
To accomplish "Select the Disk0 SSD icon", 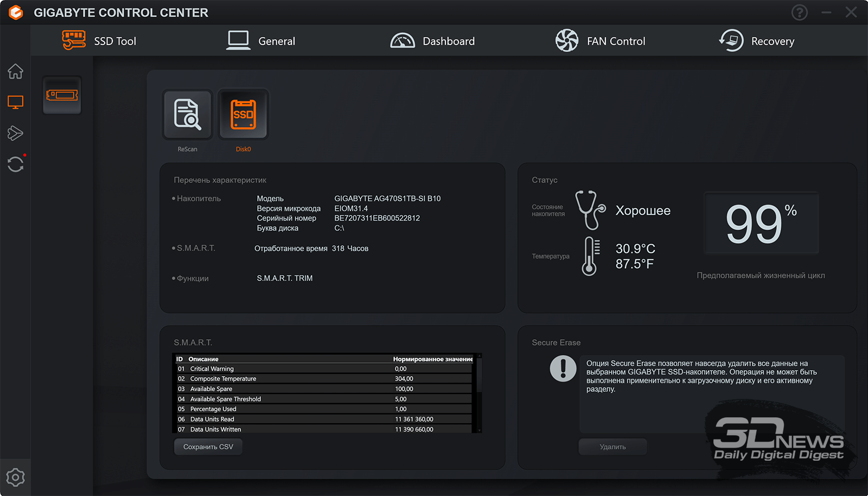I will (243, 115).
